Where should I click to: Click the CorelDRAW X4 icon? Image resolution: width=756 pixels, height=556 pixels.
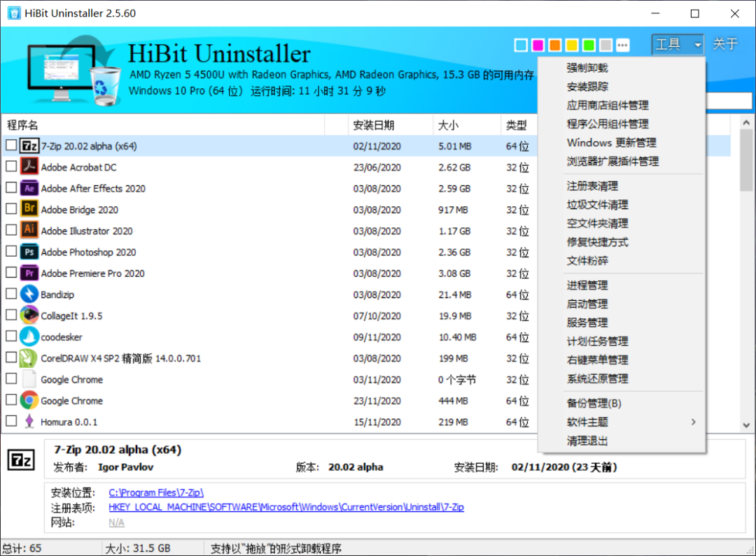tap(29, 358)
